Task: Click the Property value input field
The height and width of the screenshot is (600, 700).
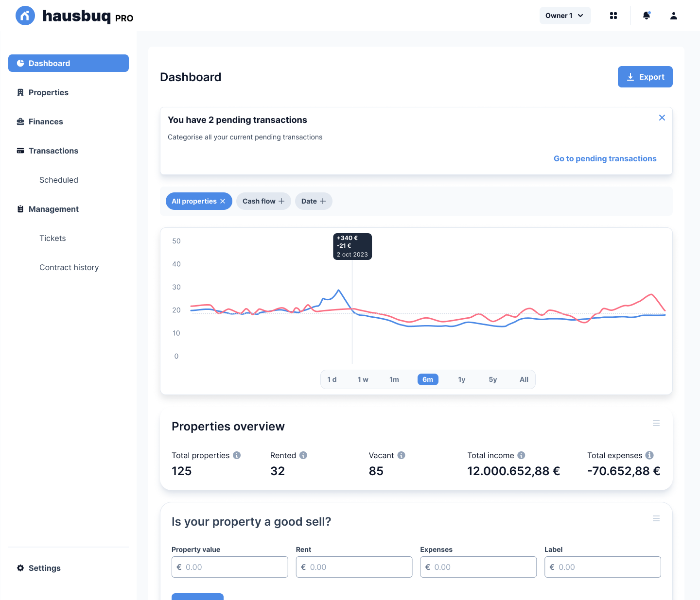Action: point(230,567)
